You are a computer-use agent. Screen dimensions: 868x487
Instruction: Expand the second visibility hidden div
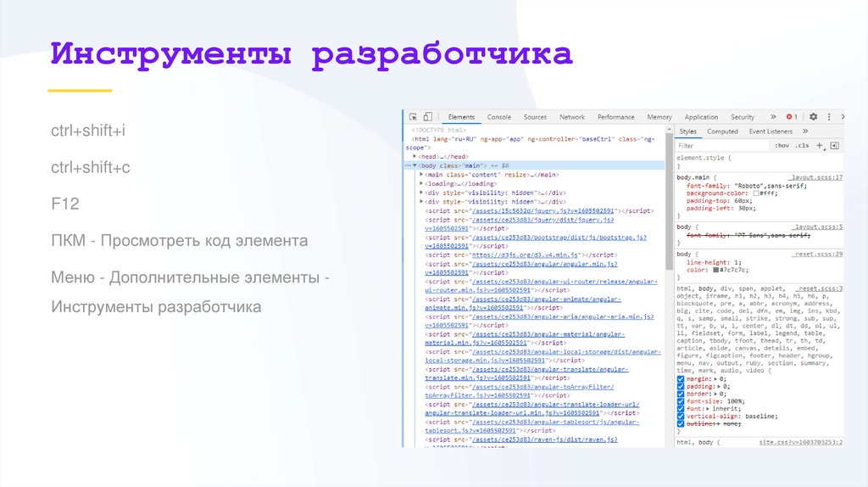pos(421,202)
